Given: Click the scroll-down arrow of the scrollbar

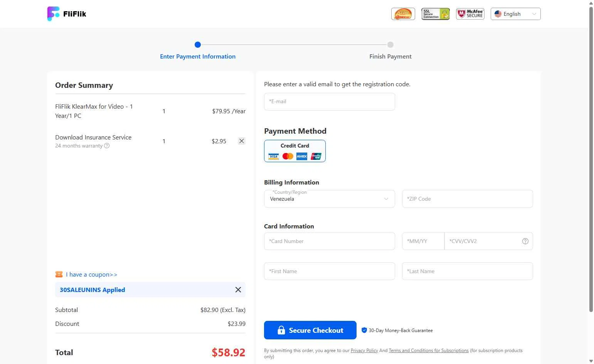Looking at the screenshot, I should point(591,361).
